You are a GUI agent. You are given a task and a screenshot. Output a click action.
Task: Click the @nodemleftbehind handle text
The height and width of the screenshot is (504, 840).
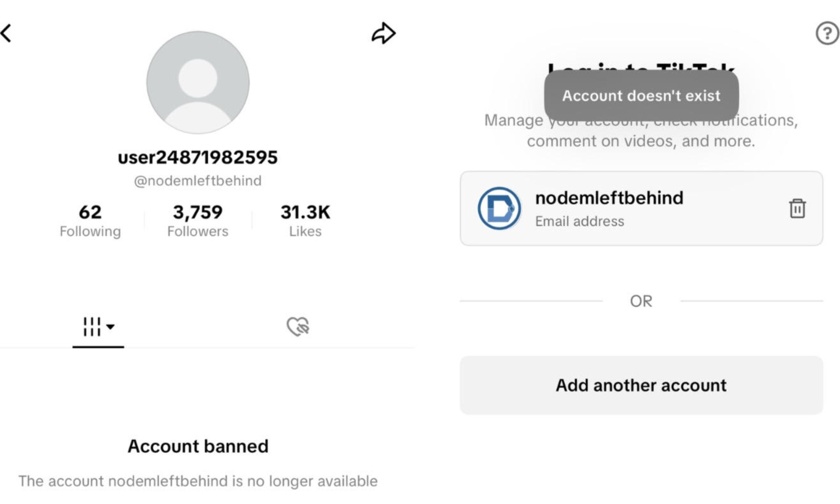(x=198, y=181)
